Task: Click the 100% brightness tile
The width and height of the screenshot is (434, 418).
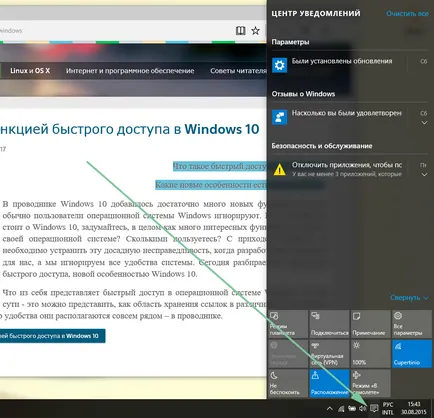Action: coord(370,353)
